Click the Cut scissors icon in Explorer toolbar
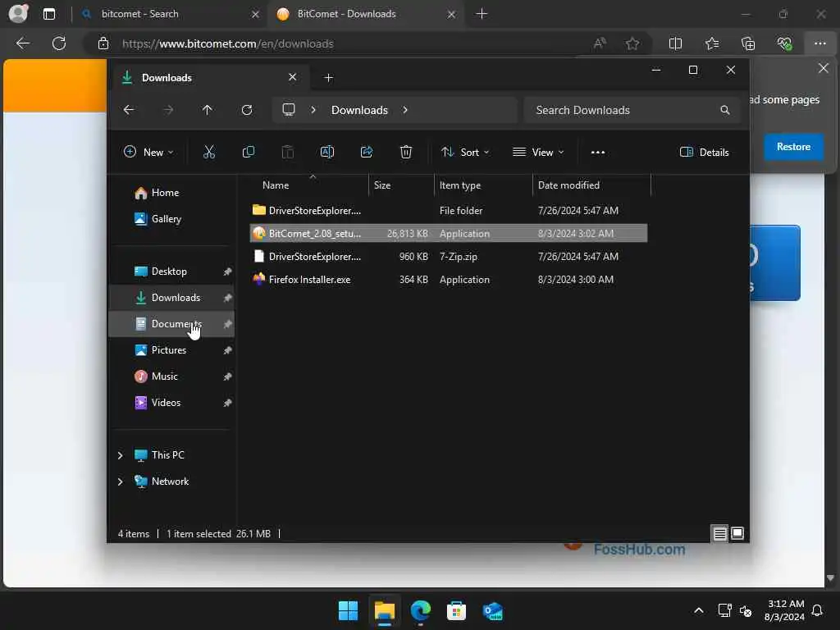 click(x=209, y=152)
